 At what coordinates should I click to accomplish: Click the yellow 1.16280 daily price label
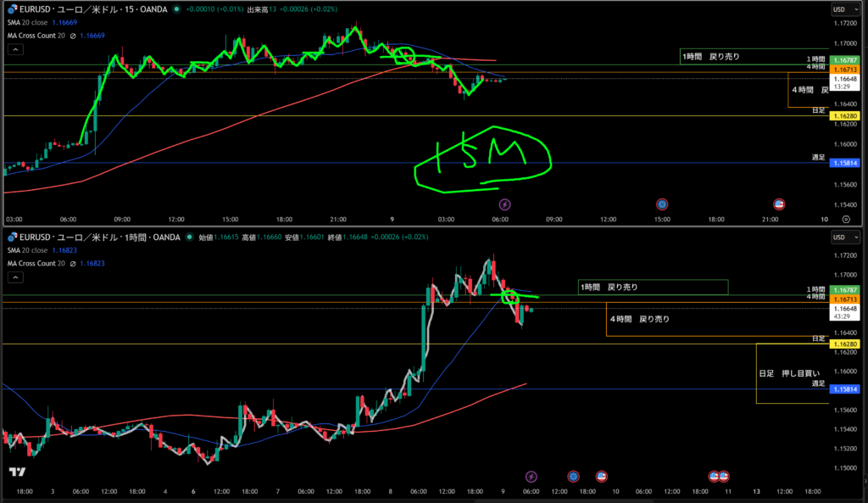pos(845,116)
